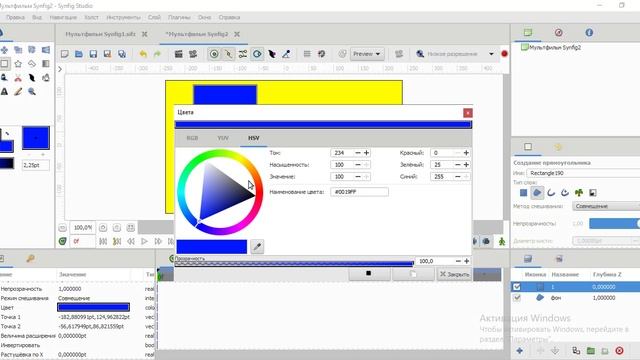This screenshot has height=360, width=640.
Task: Select the Brush tool in toolbox
Action: pyautogui.click(x=18, y=91)
